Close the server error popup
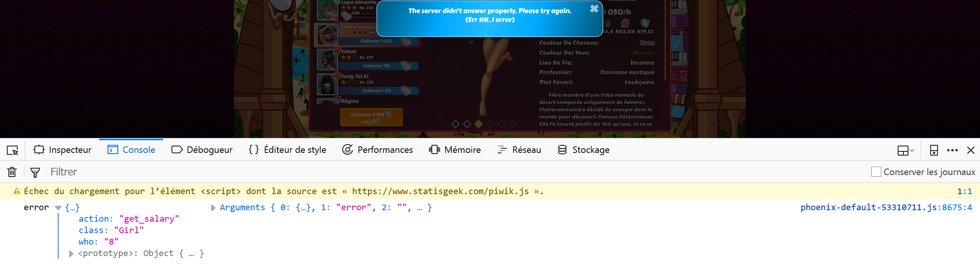The width and height of the screenshot is (980, 279). click(x=594, y=9)
